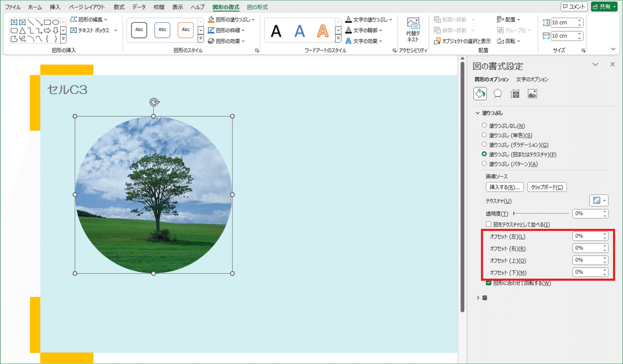Select the straight line shape
The width and height of the screenshot is (623, 364).
[x=31, y=22]
